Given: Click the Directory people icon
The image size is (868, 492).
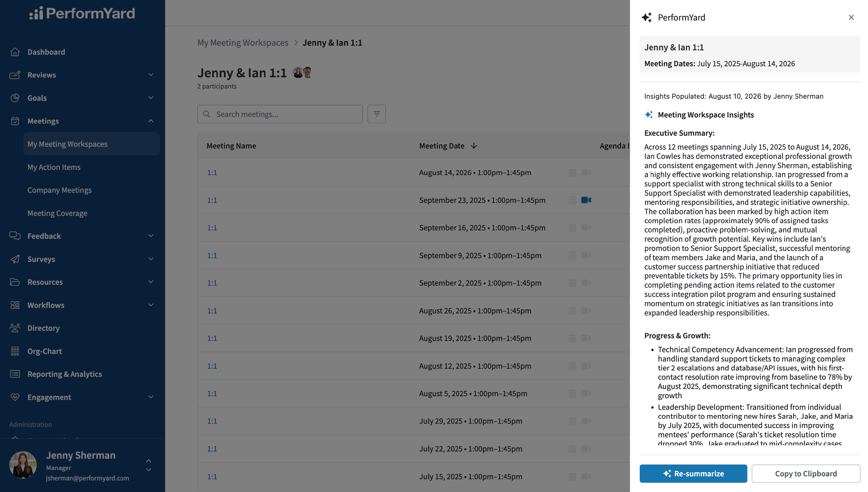Looking at the screenshot, I should point(15,328).
